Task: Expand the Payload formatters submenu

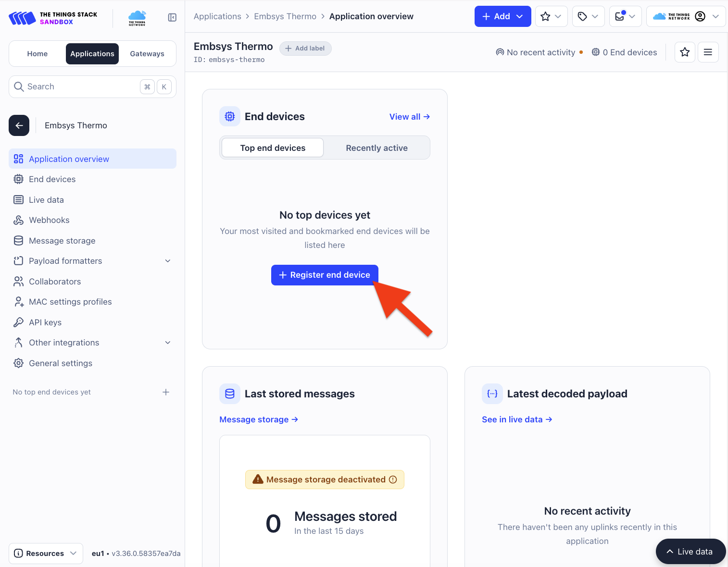Action: click(x=168, y=261)
